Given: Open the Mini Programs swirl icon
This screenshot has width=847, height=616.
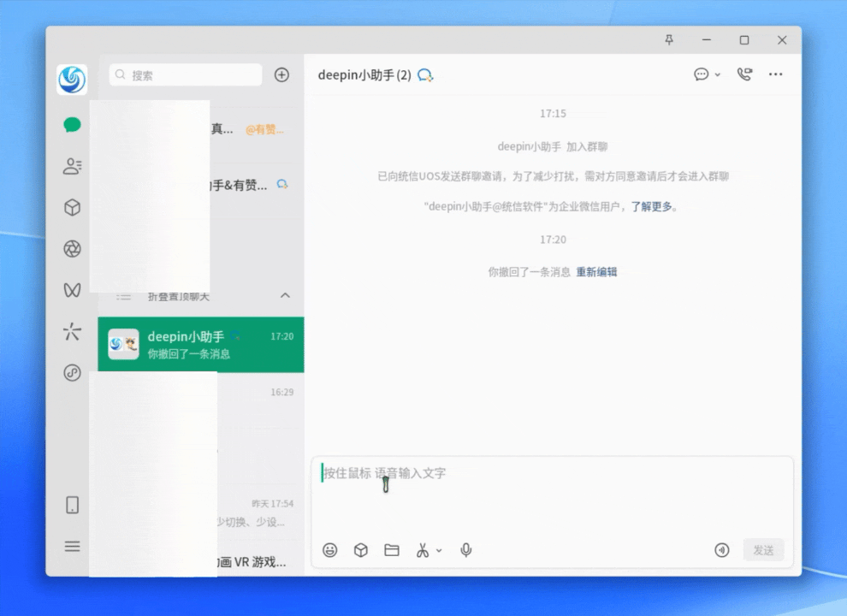Looking at the screenshot, I should [72, 373].
